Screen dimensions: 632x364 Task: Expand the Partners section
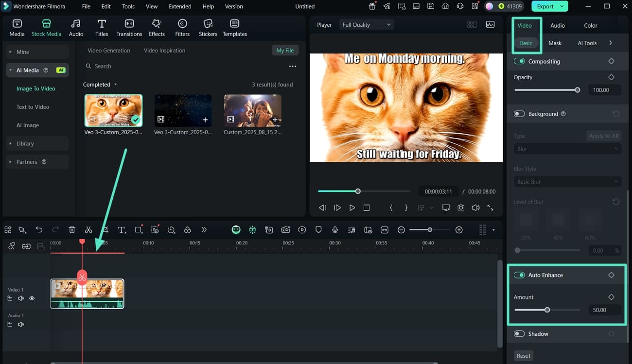tap(36, 162)
